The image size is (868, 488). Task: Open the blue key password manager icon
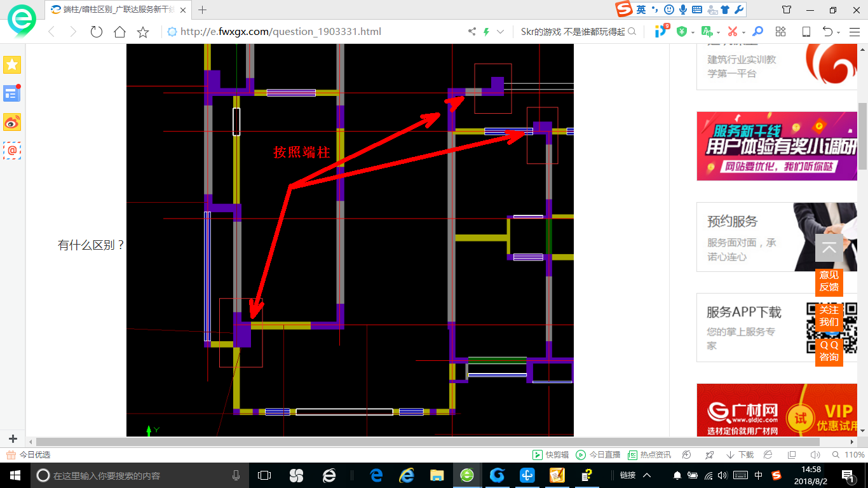(x=757, y=32)
